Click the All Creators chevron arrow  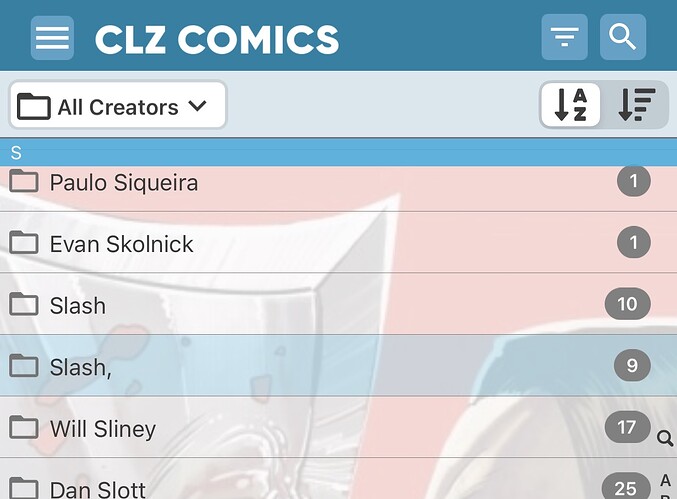click(197, 106)
